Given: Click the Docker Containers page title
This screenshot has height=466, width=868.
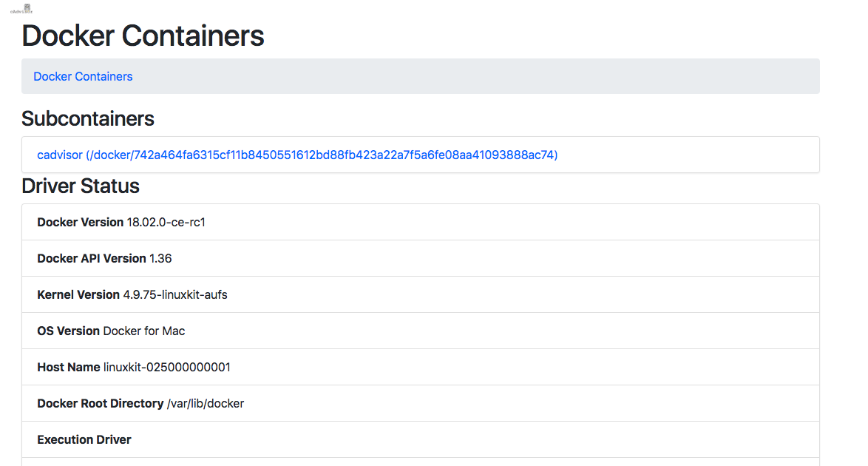Looking at the screenshot, I should (x=143, y=36).
